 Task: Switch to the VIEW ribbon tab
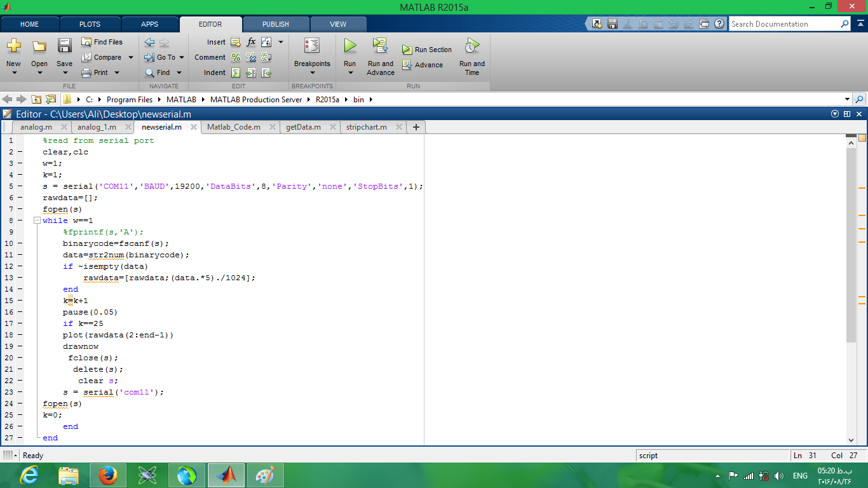point(338,24)
